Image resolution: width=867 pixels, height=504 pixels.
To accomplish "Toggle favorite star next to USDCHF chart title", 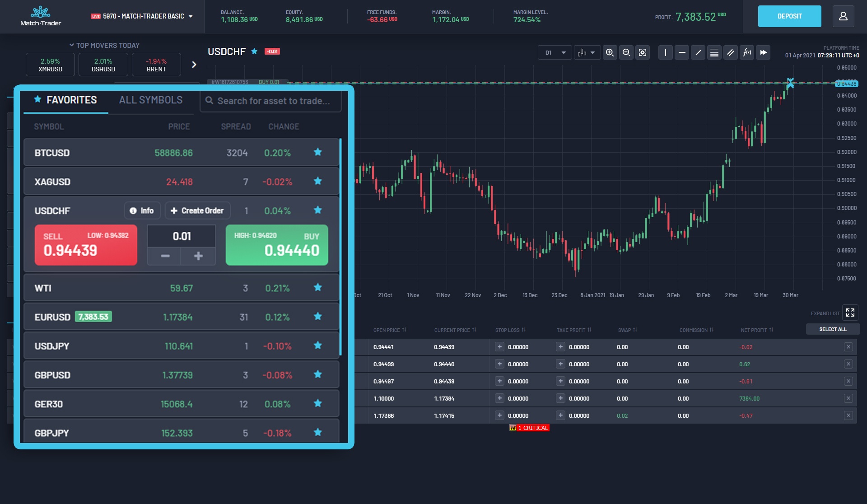I will 254,51.
